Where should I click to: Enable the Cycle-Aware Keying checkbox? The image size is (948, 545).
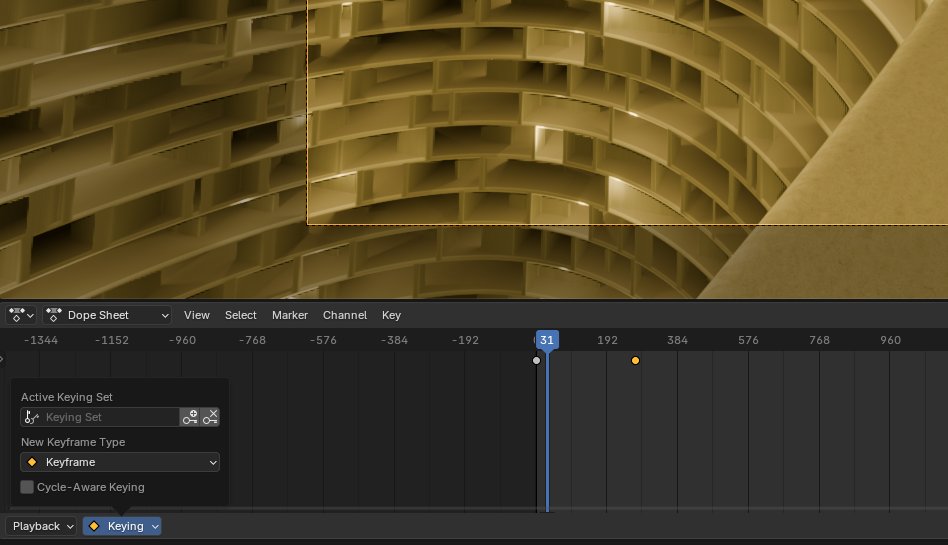(x=27, y=487)
